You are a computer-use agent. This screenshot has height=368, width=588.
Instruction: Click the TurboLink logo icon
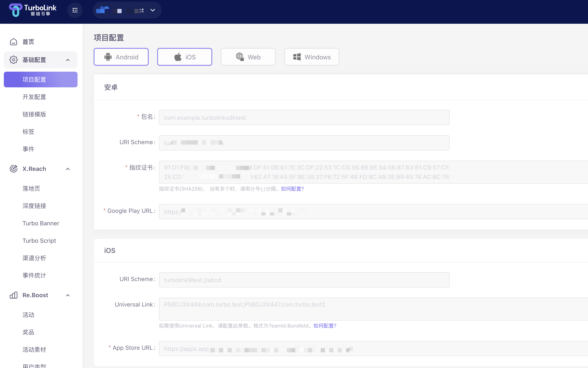(15, 10)
